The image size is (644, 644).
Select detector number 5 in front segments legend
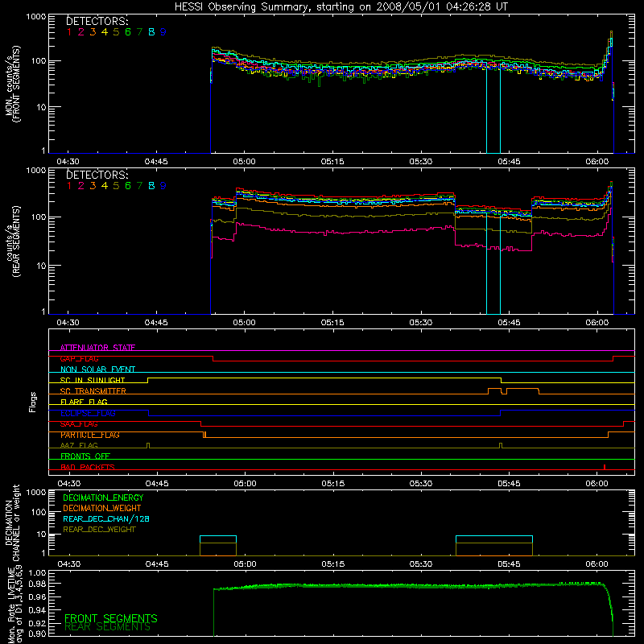tap(116, 32)
